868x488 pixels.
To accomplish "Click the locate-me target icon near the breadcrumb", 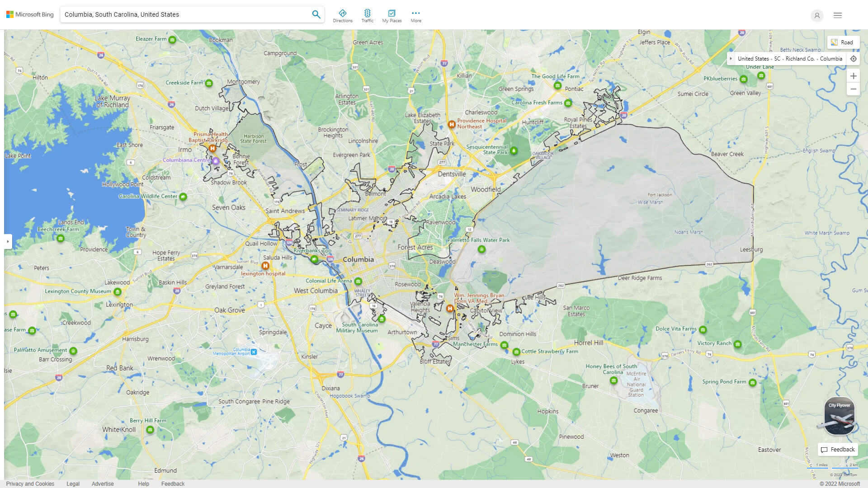I will pyautogui.click(x=854, y=59).
